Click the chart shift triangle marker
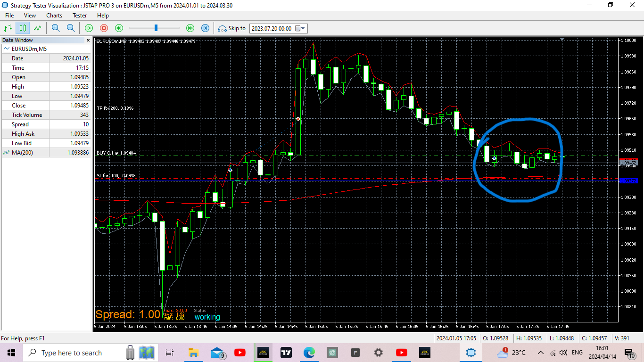The height and width of the screenshot is (362, 644). 561,40
